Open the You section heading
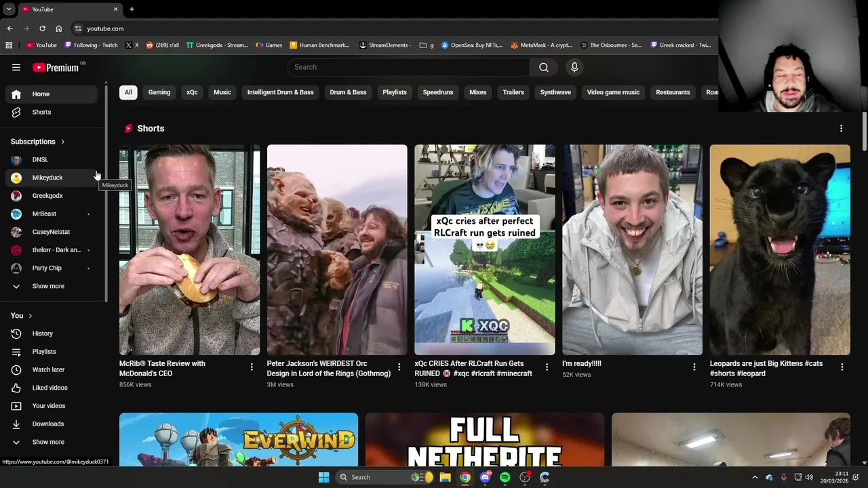868x488 pixels. [x=22, y=315]
